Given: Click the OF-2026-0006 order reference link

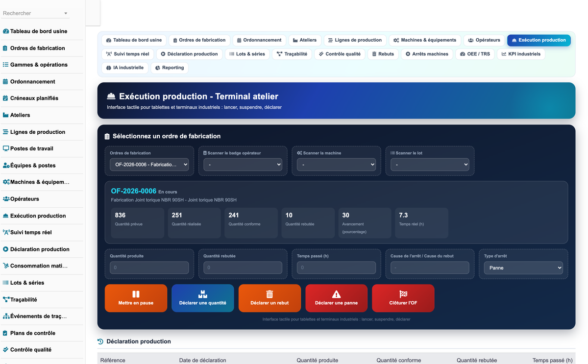Looking at the screenshot, I should point(134,191).
